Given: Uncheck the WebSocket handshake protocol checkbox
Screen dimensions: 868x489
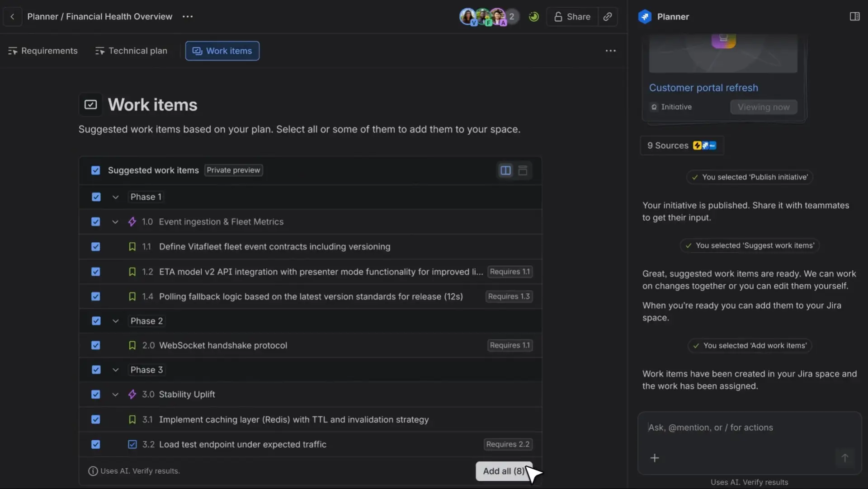Looking at the screenshot, I should pyautogui.click(x=95, y=345).
